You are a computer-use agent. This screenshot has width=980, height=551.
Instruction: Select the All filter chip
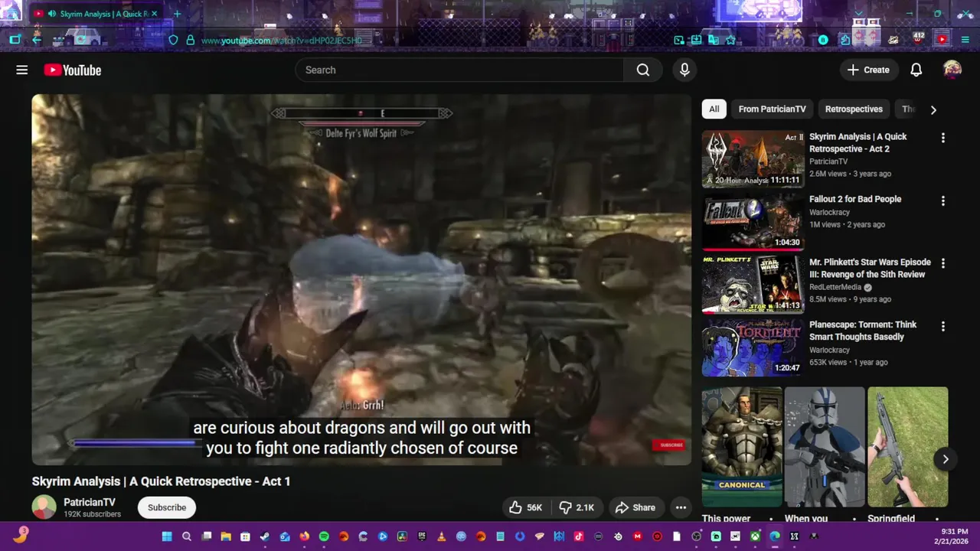click(714, 109)
